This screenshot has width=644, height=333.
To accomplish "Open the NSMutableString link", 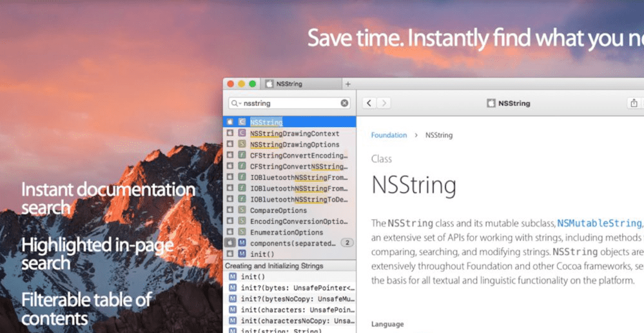I will pyautogui.click(x=600, y=223).
